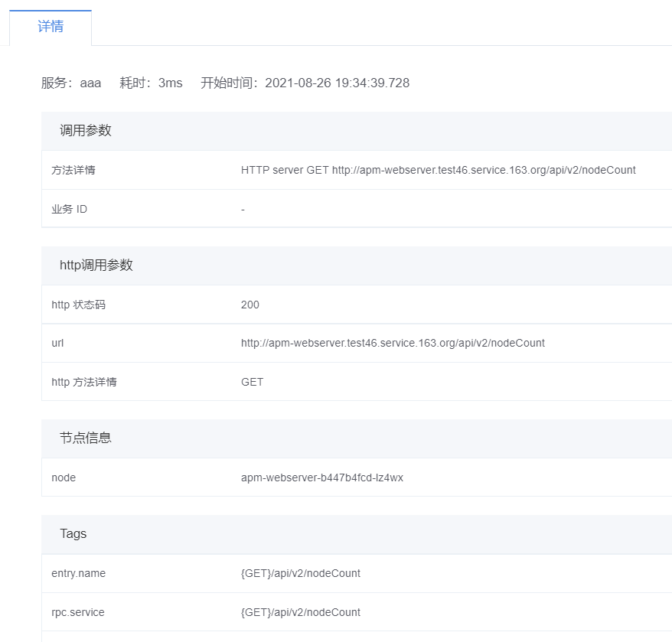Click the 节点信息 section header
This screenshot has height=642, width=672.
tap(86, 438)
